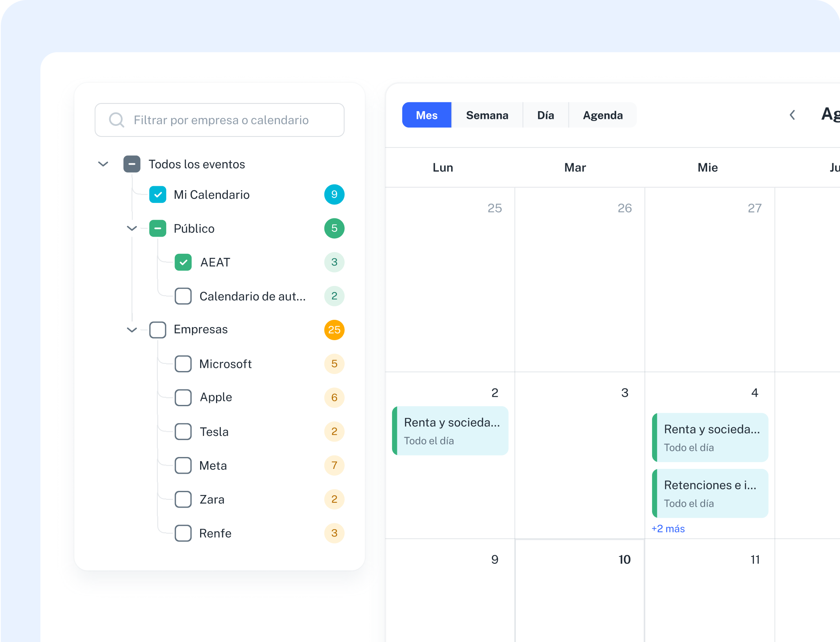The height and width of the screenshot is (642, 840).
Task: Click the orange 25 badge beside Empresas
Action: point(334,330)
